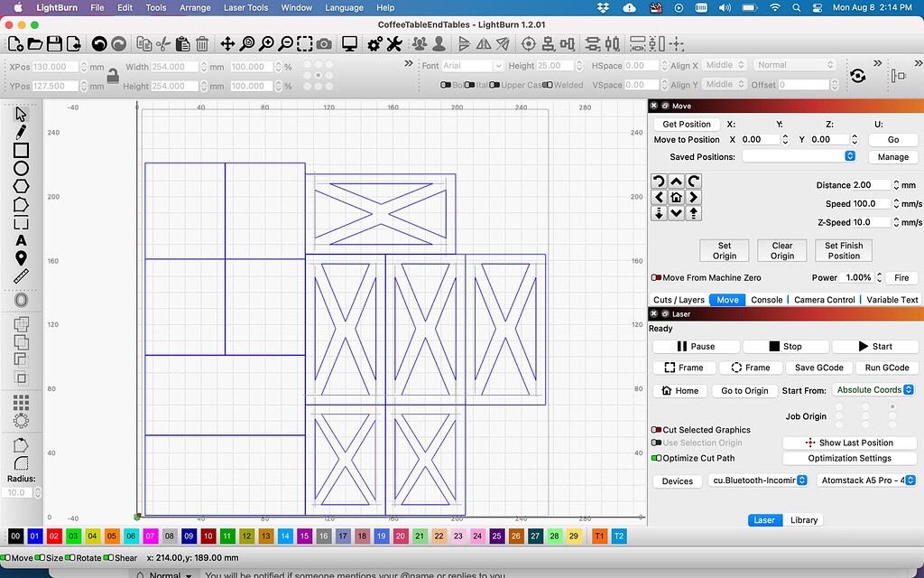Open the Start From coordinates dropdown

coord(873,389)
